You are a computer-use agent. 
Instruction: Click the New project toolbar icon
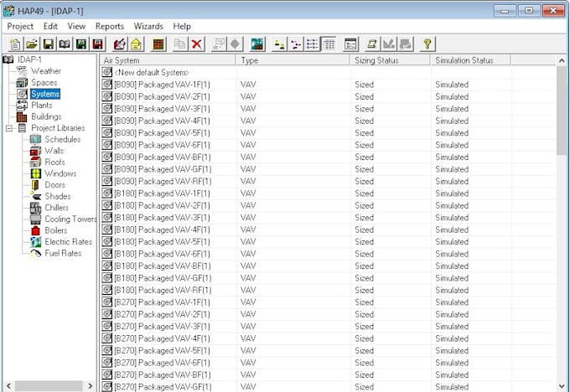[15, 44]
